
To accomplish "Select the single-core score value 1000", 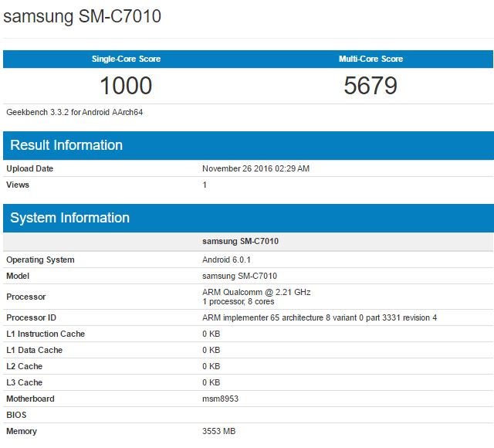I will pos(126,86).
